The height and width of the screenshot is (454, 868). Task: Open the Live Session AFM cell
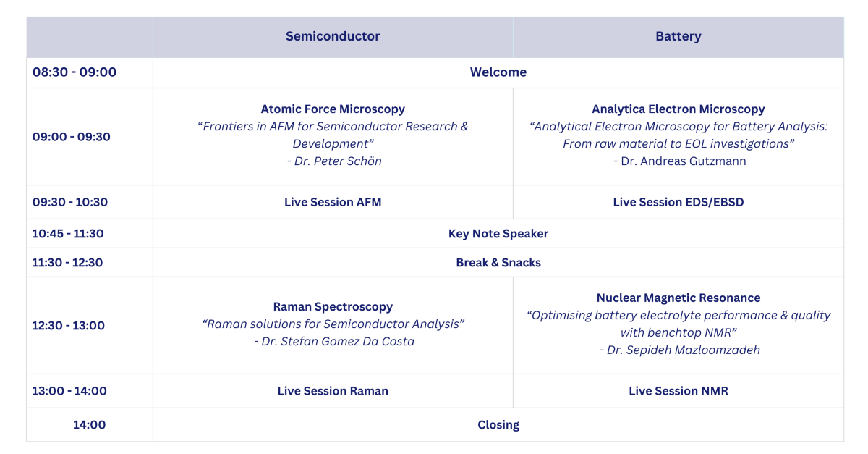[x=333, y=202]
